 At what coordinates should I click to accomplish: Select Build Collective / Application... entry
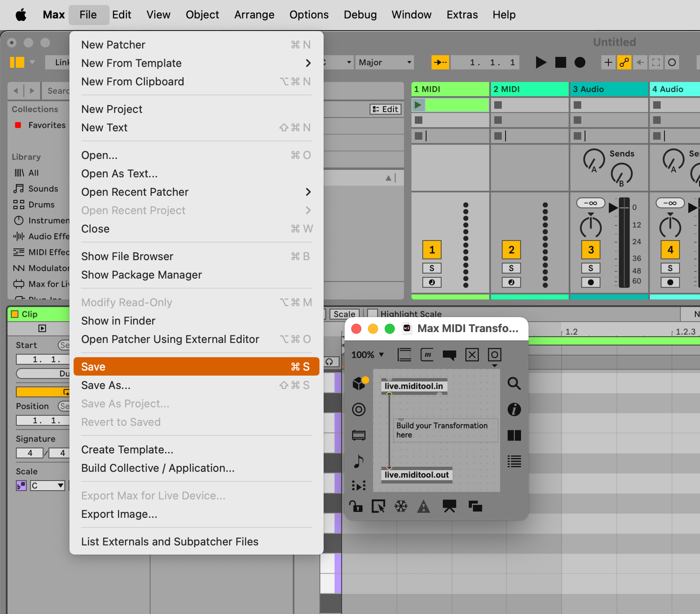[x=196, y=468]
